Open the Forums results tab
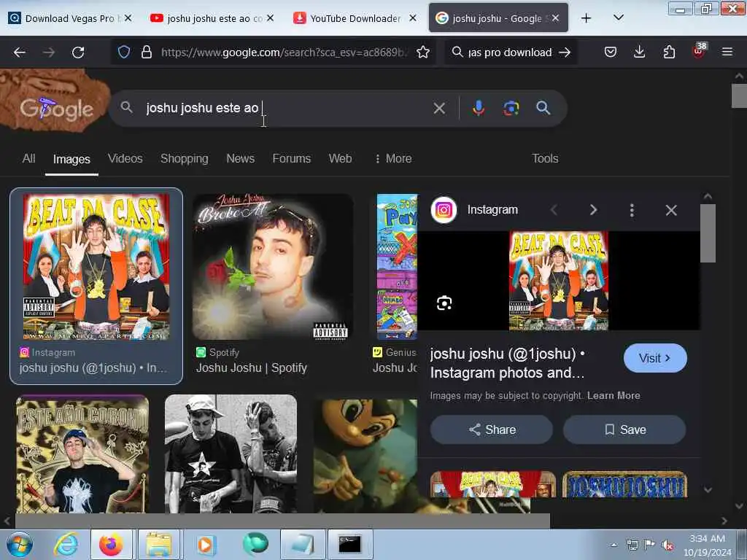 [x=292, y=158]
